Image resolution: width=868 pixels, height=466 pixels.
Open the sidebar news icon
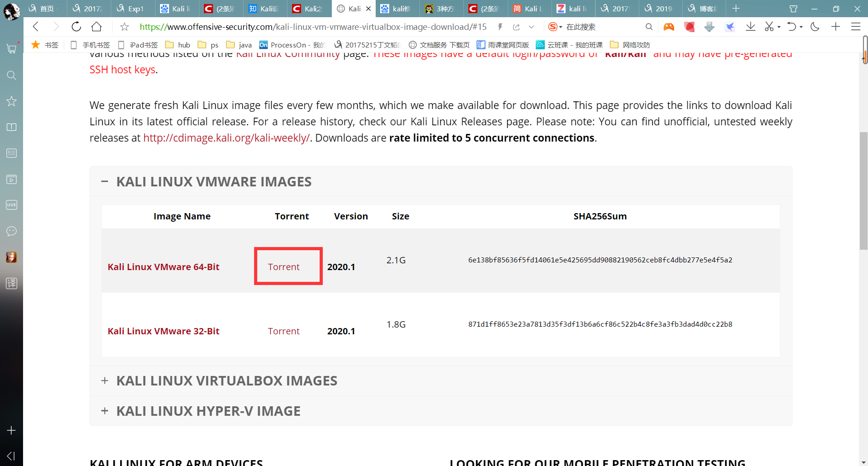click(x=11, y=153)
